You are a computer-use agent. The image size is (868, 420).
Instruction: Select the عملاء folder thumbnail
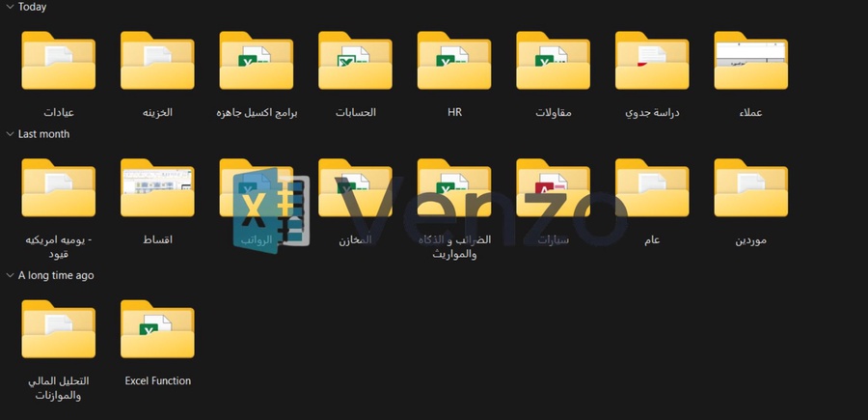click(751, 60)
